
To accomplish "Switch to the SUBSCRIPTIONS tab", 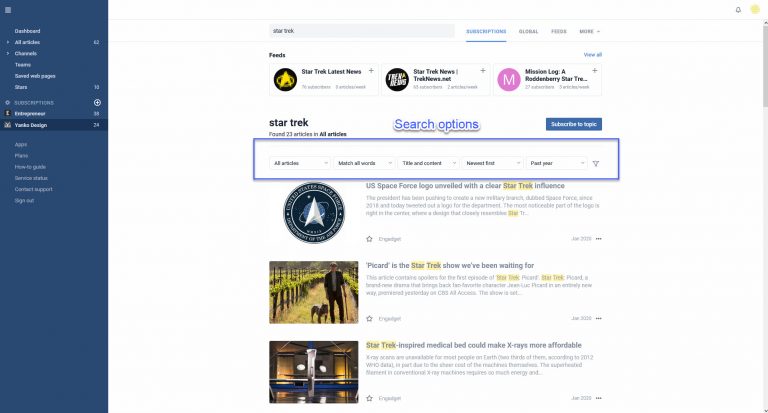I will 486,31.
